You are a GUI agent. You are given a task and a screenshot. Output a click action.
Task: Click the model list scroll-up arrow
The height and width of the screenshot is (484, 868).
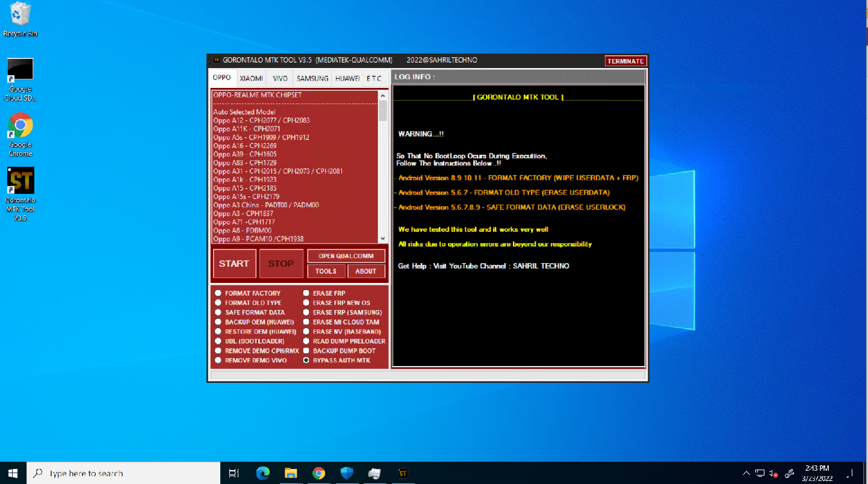tap(383, 95)
